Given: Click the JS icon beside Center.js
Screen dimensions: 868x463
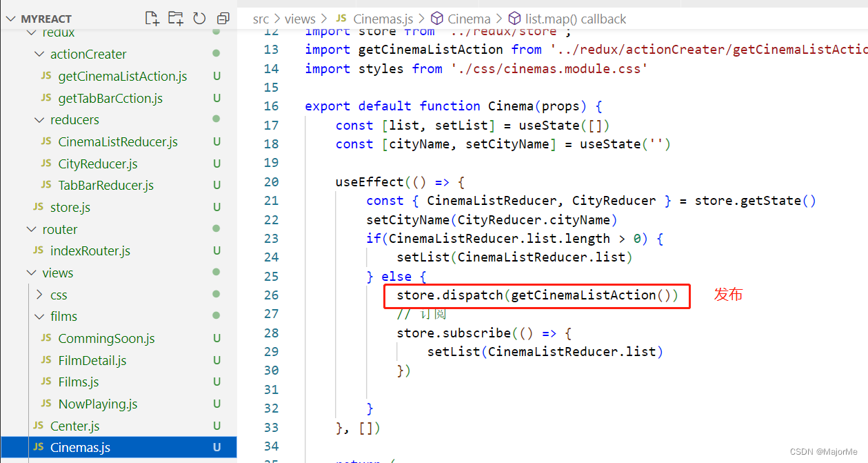Looking at the screenshot, I should 38,426.
